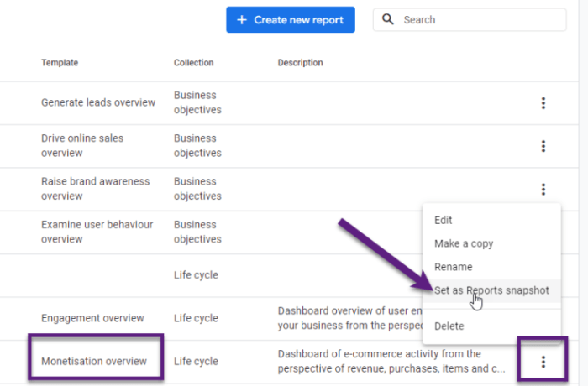Screen dimensions: 588x386
Task: Click Business objectives in Drive online sales row
Action: [197, 145]
